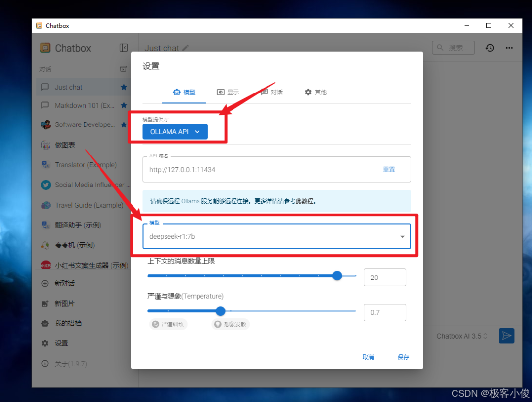Click the 模型提供方 label
The height and width of the screenshot is (402, 532).
coord(156,119)
